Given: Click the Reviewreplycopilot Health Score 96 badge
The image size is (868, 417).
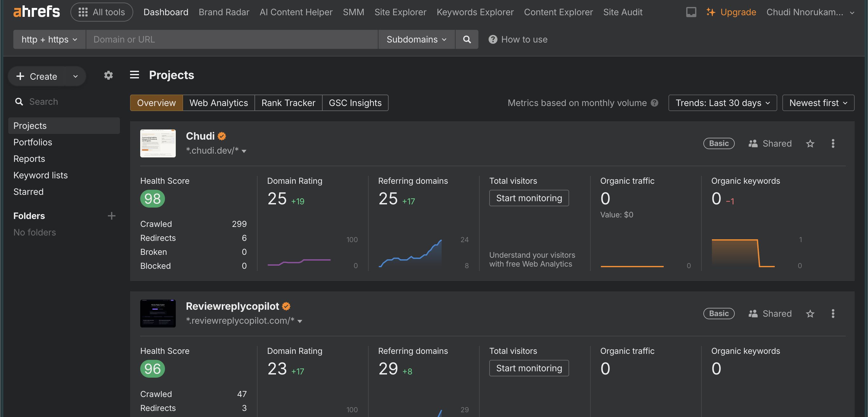Looking at the screenshot, I should tap(152, 369).
